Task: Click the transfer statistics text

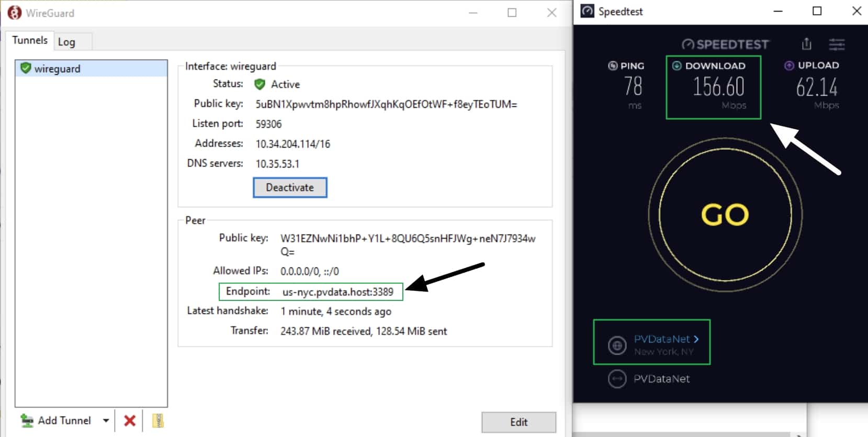Action: pyautogui.click(x=364, y=331)
